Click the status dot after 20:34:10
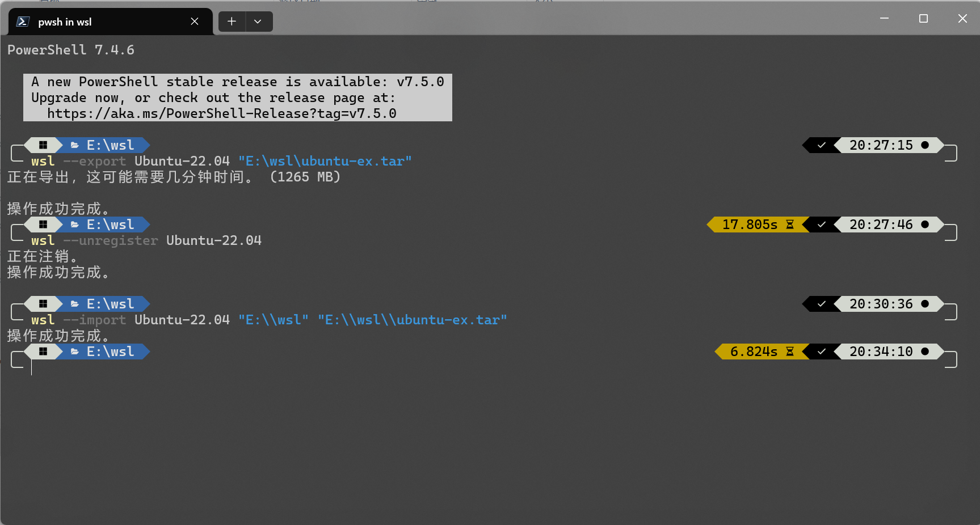This screenshot has height=525, width=980. [x=925, y=352]
